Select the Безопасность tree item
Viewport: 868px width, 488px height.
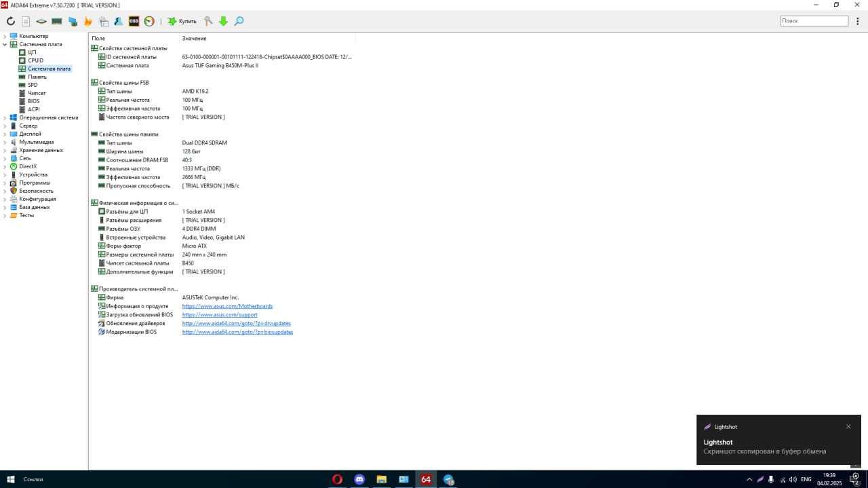click(x=36, y=191)
